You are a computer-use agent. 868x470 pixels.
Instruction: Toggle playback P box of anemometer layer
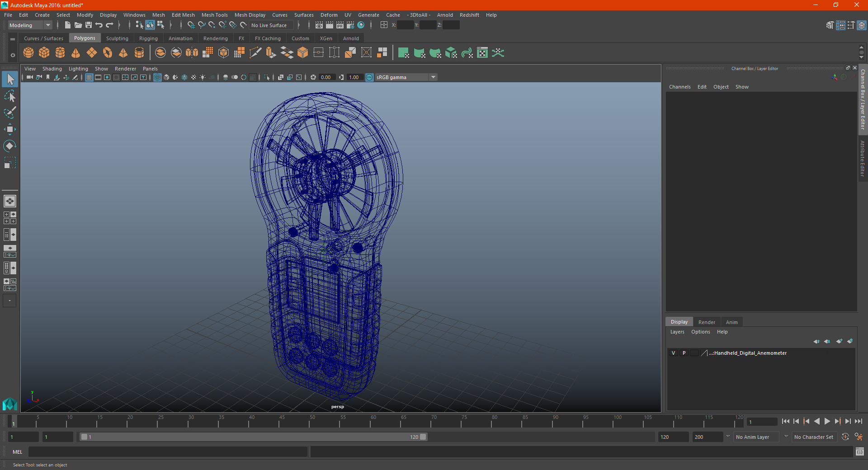click(684, 353)
